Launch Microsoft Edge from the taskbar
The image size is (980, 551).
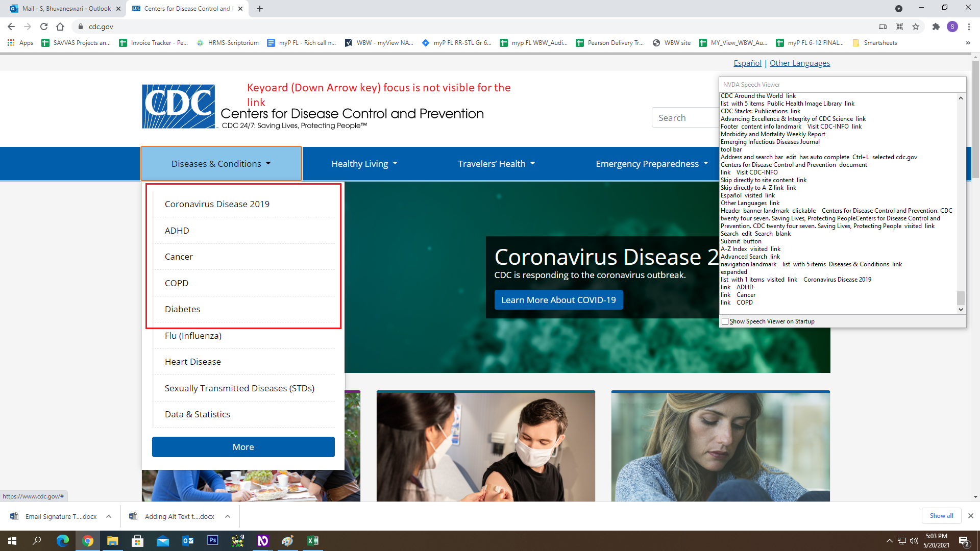62,541
